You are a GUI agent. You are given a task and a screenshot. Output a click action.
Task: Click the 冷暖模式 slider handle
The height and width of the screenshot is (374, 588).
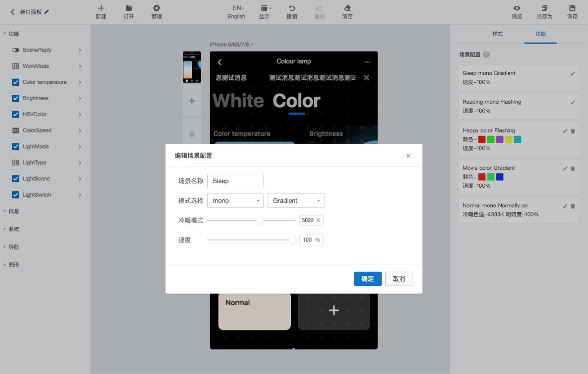tap(260, 220)
